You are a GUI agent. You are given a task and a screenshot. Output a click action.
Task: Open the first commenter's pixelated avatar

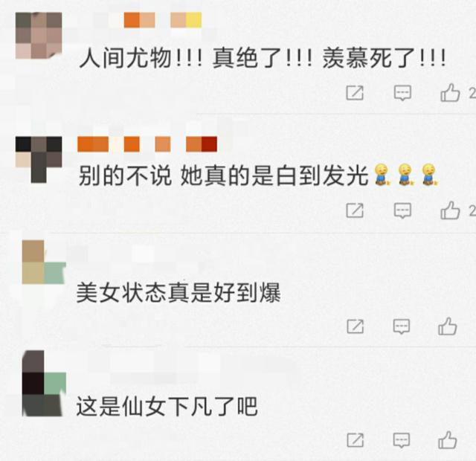click(x=39, y=36)
